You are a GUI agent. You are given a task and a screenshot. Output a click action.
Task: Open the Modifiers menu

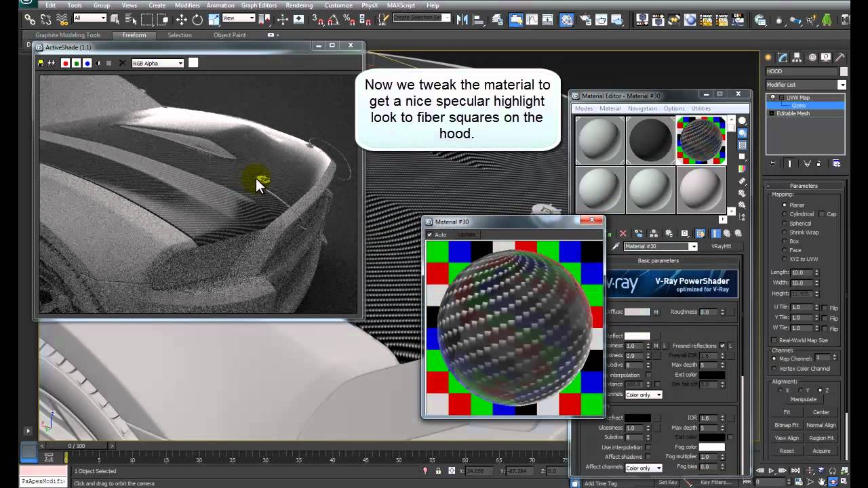coord(187,5)
